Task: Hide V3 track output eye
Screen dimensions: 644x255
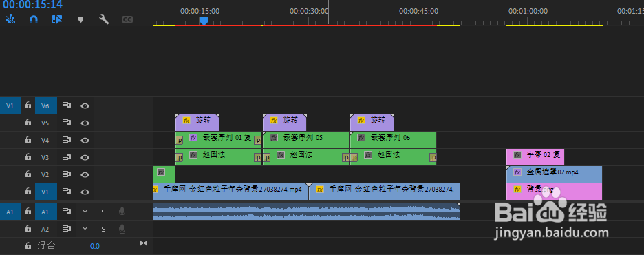Action: tap(85, 157)
